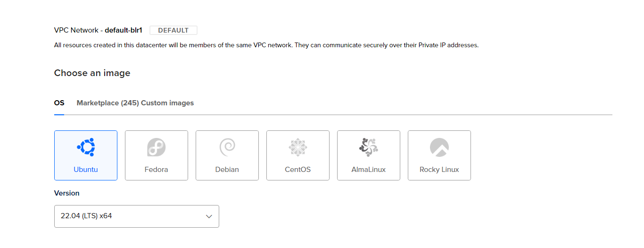The width and height of the screenshot is (644, 248).
Task: Click the CentOS logo icon
Action: tap(298, 147)
